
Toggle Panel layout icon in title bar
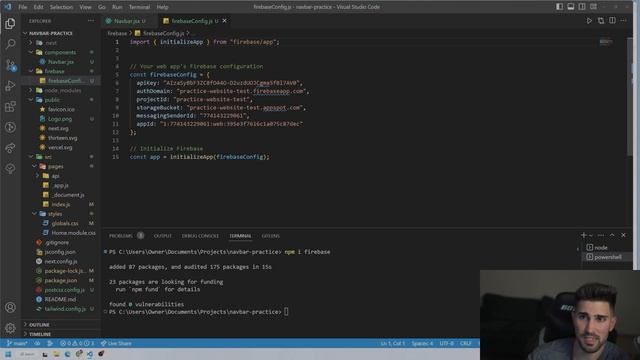(571, 7)
